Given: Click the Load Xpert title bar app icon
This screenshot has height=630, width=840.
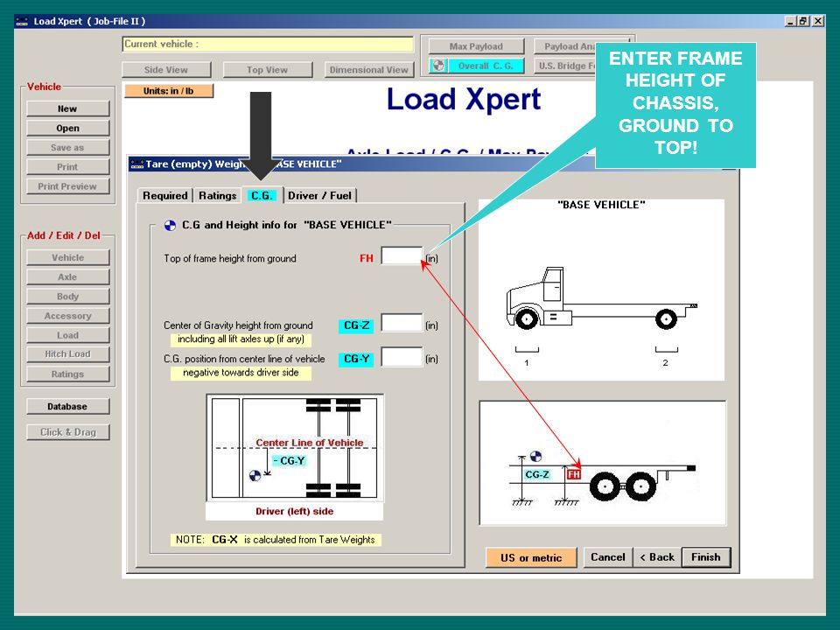Looking at the screenshot, I should pyautogui.click(x=22, y=21).
